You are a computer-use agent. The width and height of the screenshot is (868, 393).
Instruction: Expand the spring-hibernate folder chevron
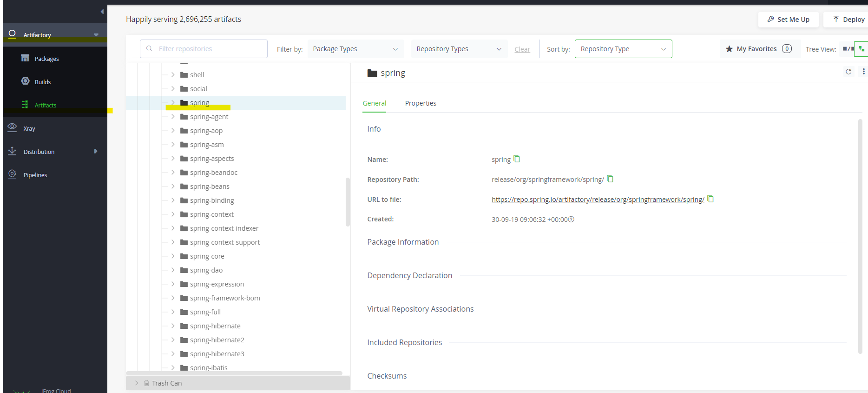tap(173, 326)
